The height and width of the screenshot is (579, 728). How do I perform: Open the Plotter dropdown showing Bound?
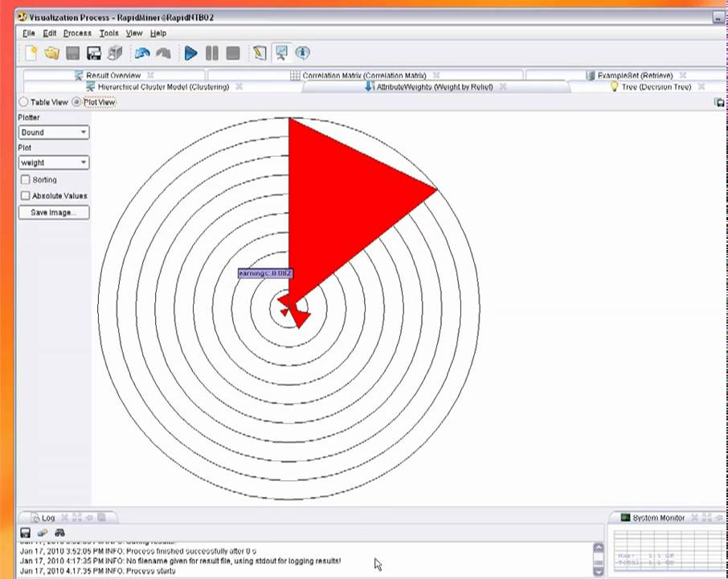pos(54,133)
